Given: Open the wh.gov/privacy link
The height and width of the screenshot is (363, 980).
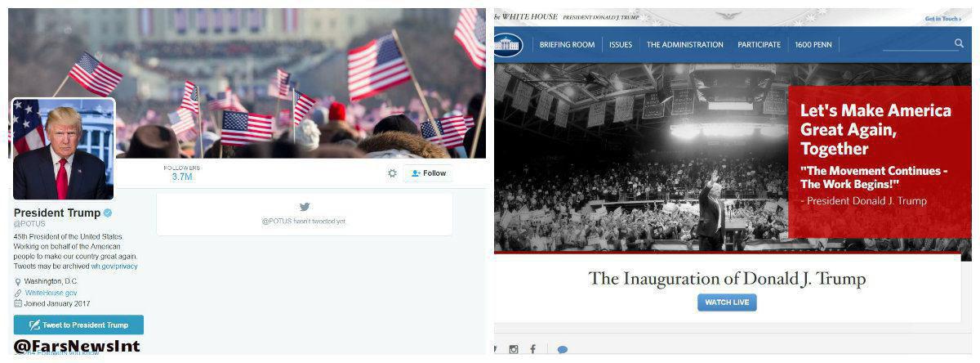Looking at the screenshot, I should [x=114, y=267].
